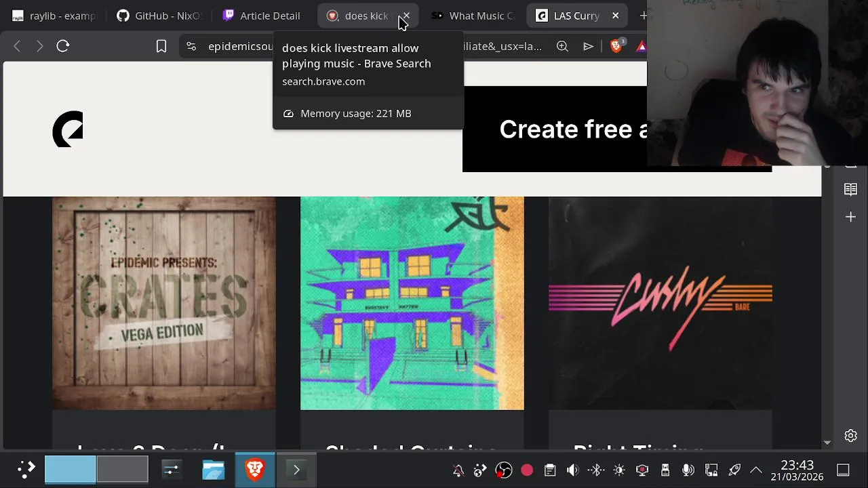
Task: Open Brave Rewards triangle icon
Action: [641, 46]
